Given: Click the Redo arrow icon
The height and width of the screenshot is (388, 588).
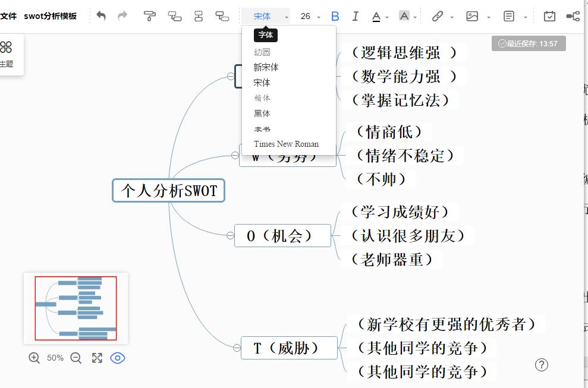Looking at the screenshot, I should pos(122,16).
